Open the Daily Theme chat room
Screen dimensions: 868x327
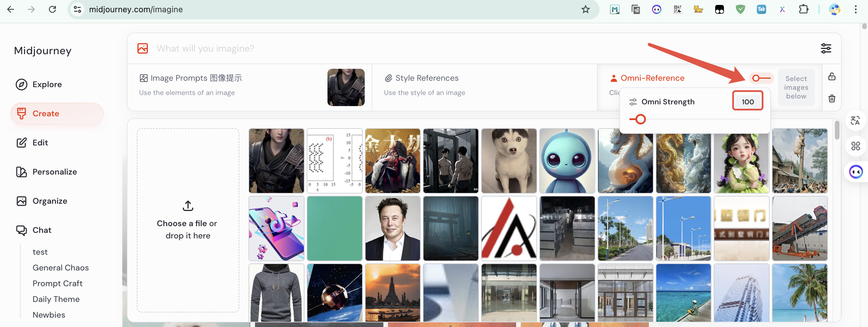point(56,299)
